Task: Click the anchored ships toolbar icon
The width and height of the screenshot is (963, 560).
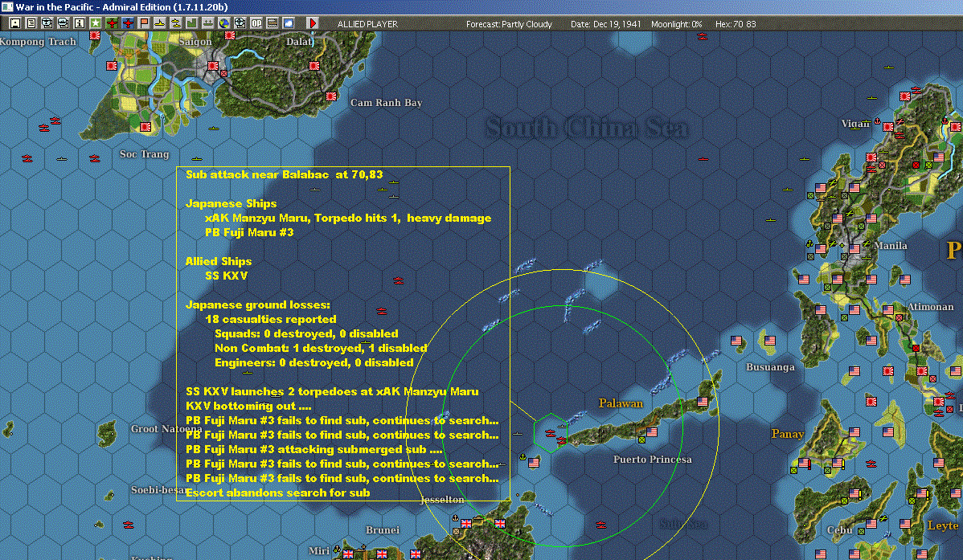Action: click(x=207, y=23)
